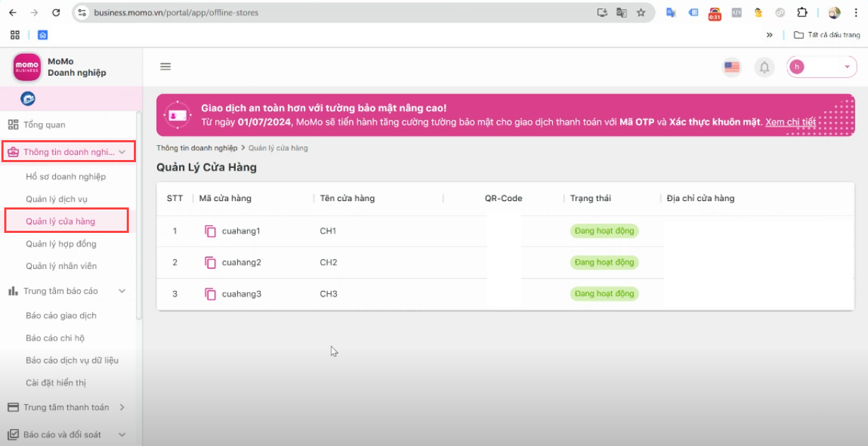Open notifications bell
868x446 pixels.
764,67
